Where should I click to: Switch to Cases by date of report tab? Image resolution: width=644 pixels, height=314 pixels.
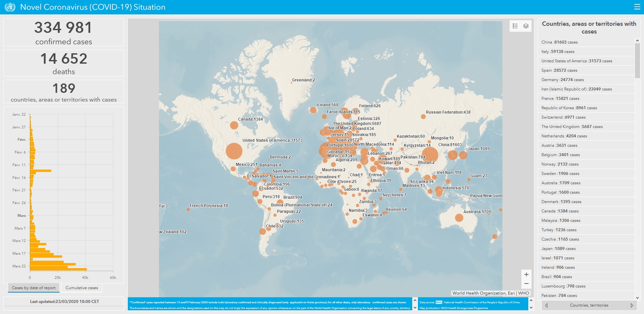(34, 288)
